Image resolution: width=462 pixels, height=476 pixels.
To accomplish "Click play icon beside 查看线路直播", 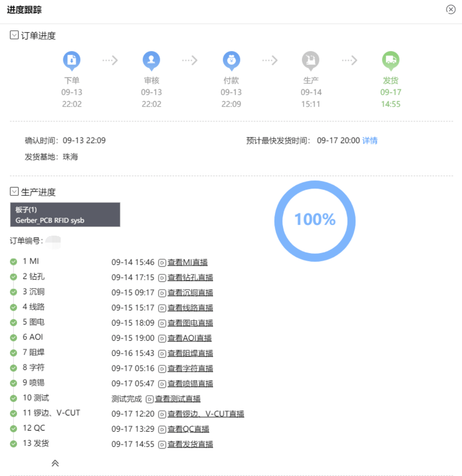I will (x=162, y=308).
